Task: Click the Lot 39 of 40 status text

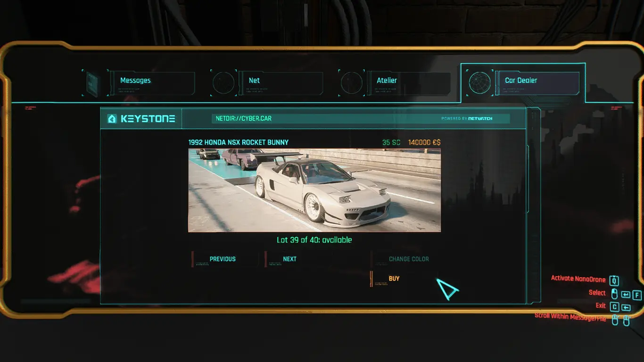Action: (314, 240)
